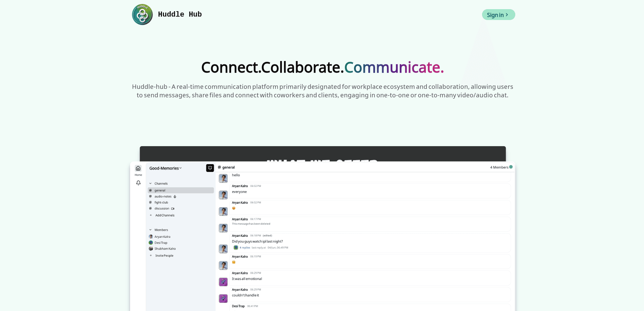The height and width of the screenshot is (311, 644).
Task: Click the plus icon next to Add Channels
Action: (x=151, y=215)
